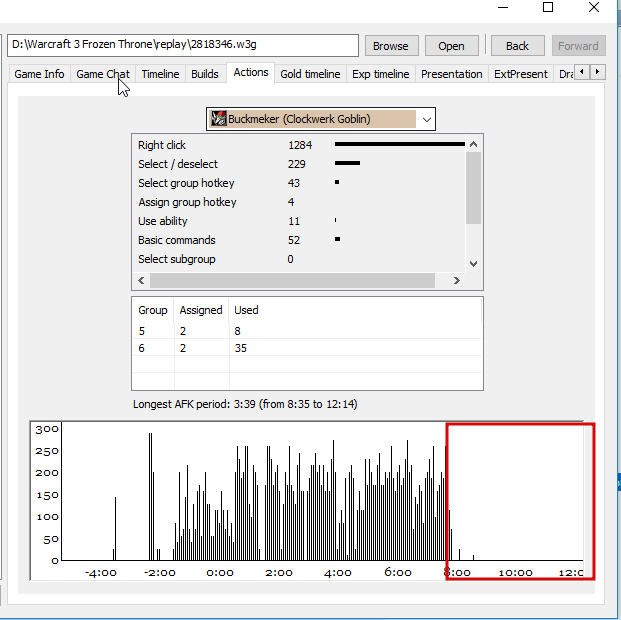
Task: Select the Basic commands row
Action: coord(299,240)
